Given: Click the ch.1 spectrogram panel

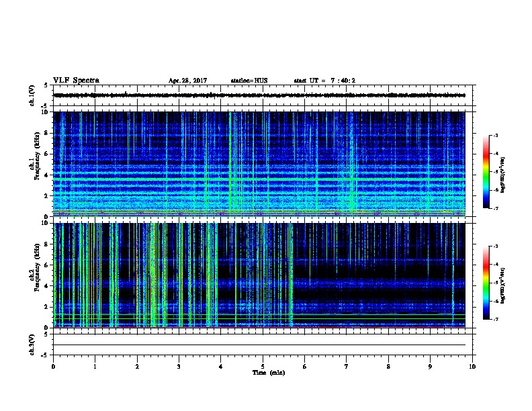Looking at the screenshot, I should pyautogui.click(x=259, y=164).
